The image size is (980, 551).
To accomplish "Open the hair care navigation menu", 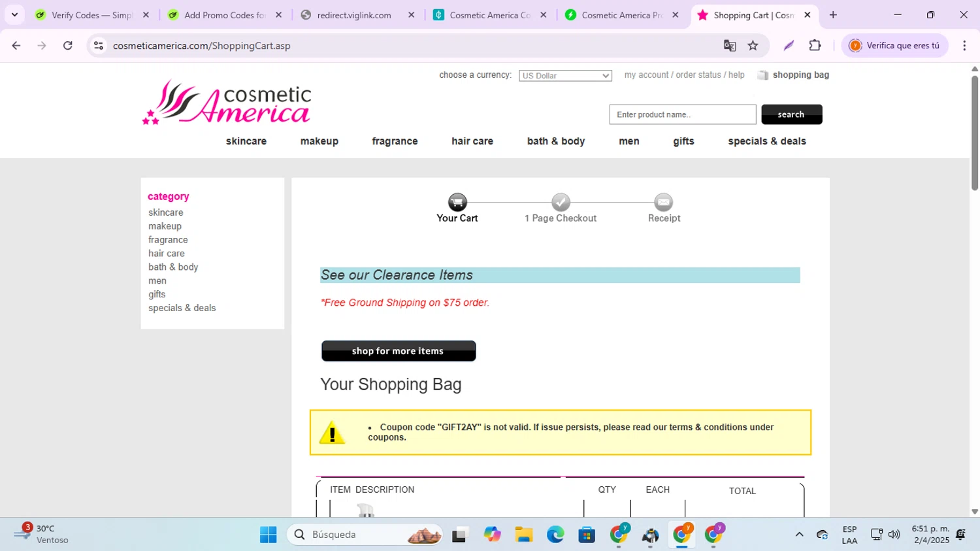I will 472,141.
